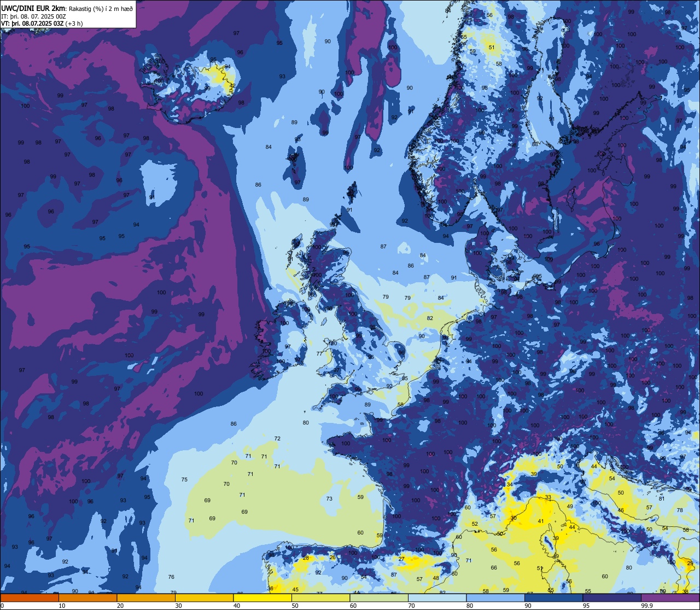The height and width of the screenshot is (610, 700).
Task: Click the '(+3 h)' forecast offset text
Action: (x=74, y=24)
